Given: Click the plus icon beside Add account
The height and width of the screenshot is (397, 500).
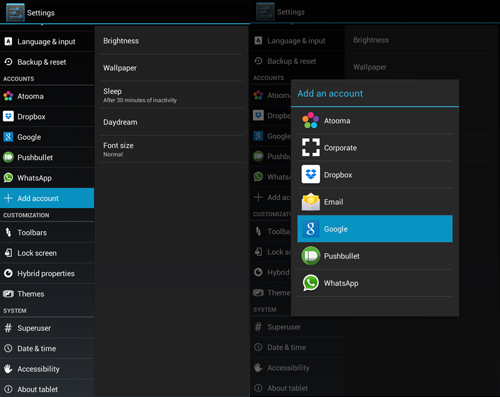Looking at the screenshot, I should point(8,198).
